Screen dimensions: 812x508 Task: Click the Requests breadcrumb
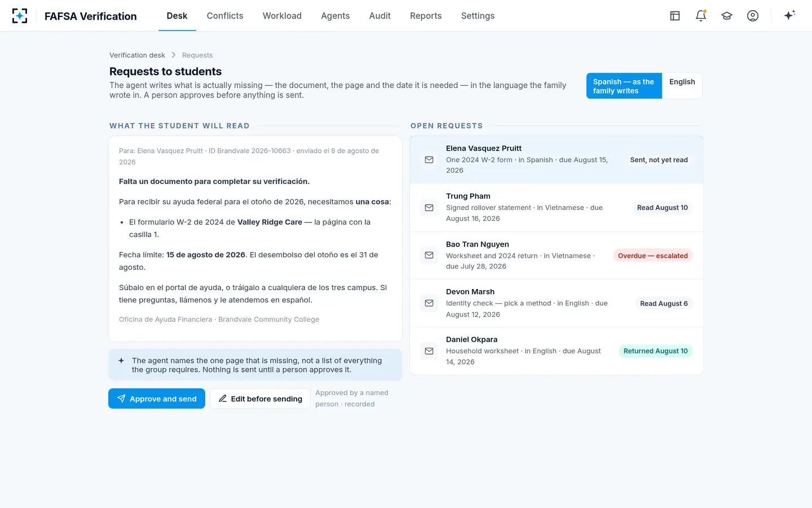197,55
